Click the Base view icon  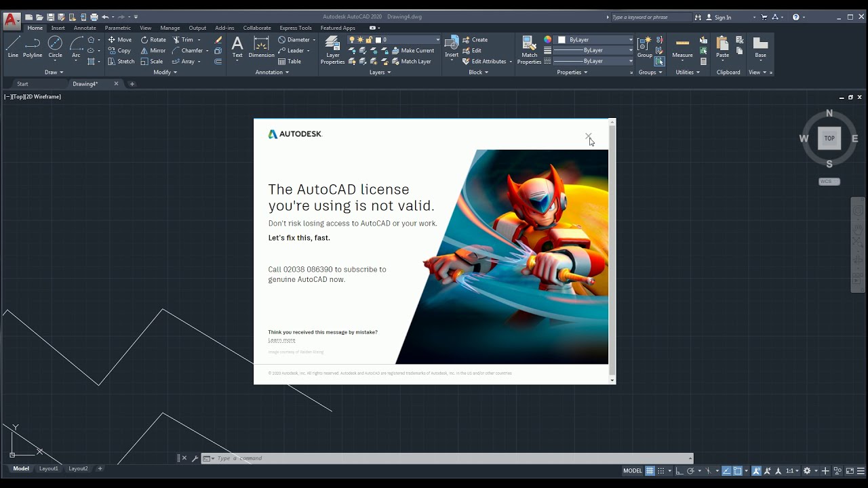761,47
